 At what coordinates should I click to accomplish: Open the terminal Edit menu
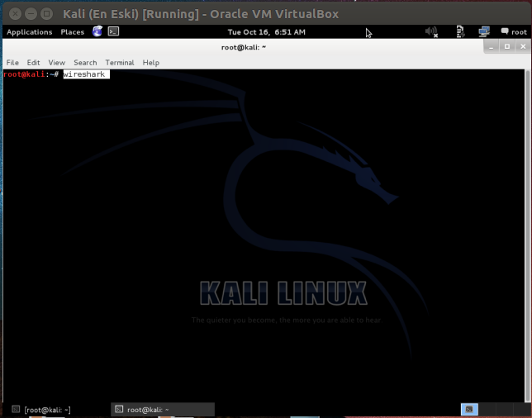pyautogui.click(x=33, y=63)
